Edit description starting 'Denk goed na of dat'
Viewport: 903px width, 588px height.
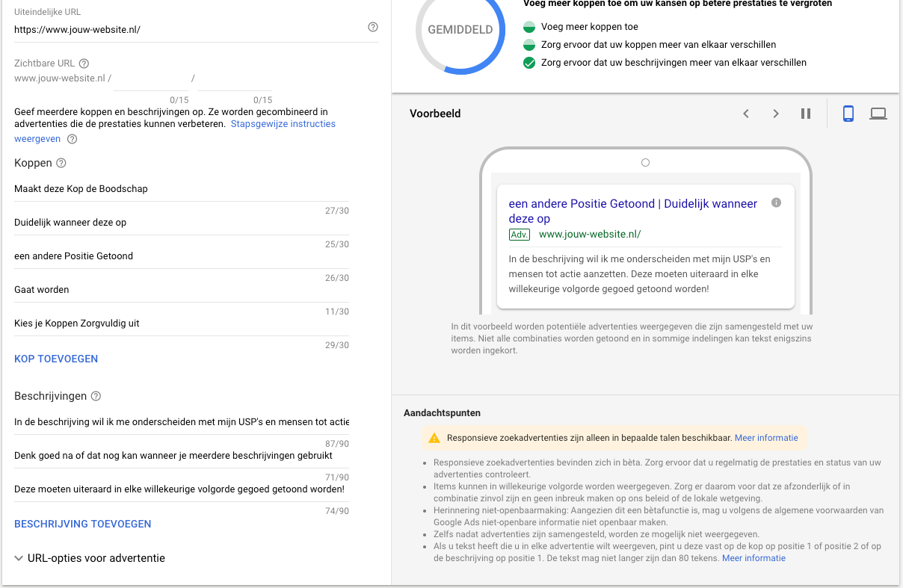tap(182, 456)
